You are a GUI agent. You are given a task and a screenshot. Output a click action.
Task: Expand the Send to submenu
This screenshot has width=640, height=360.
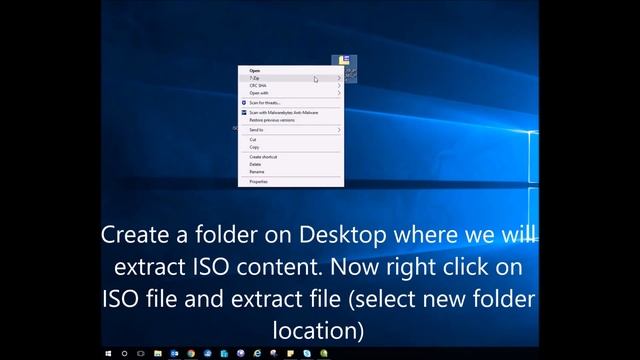click(x=291, y=130)
